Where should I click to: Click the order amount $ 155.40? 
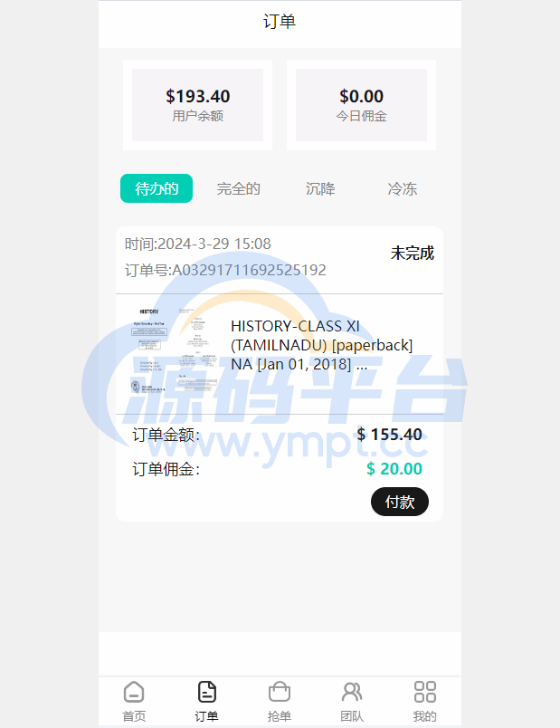390,435
